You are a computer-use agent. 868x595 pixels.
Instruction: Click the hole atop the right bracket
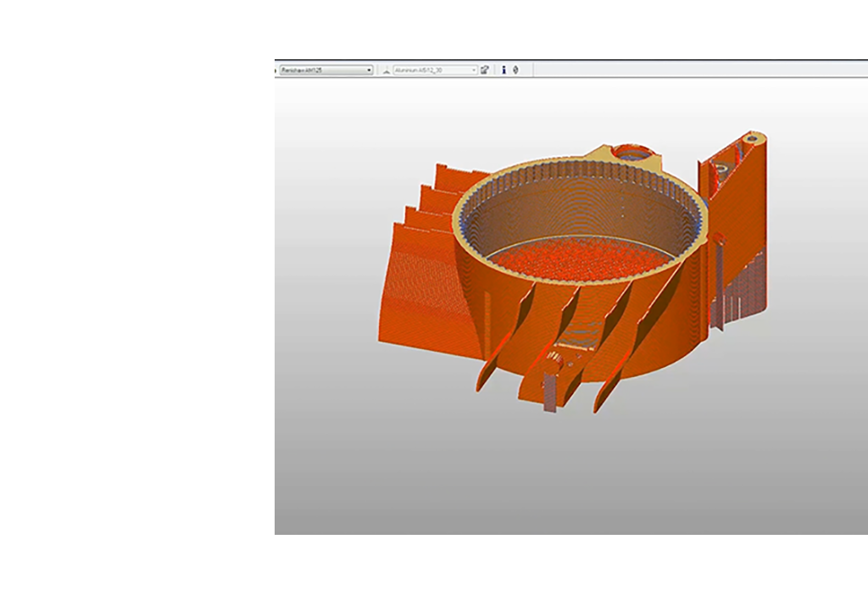coord(749,136)
